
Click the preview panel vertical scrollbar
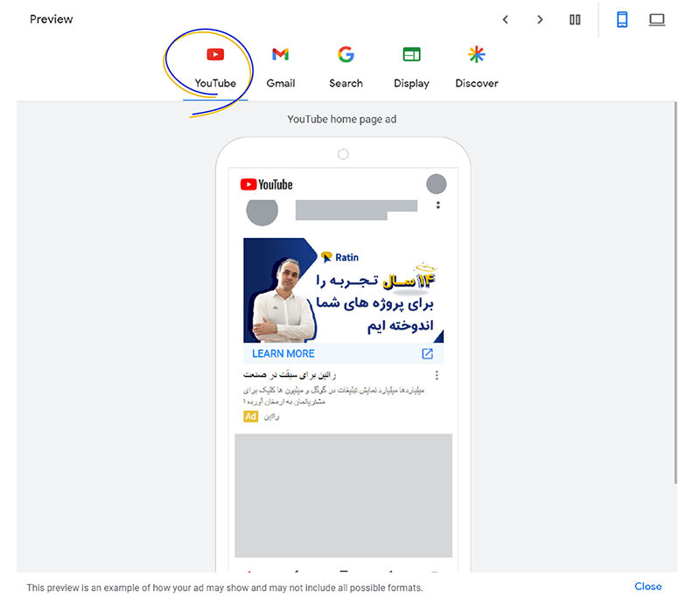point(675,292)
